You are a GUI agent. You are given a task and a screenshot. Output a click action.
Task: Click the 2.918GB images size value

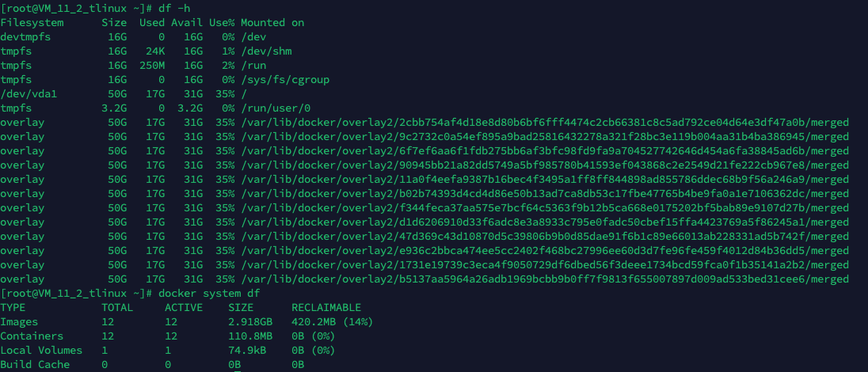tap(250, 322)
